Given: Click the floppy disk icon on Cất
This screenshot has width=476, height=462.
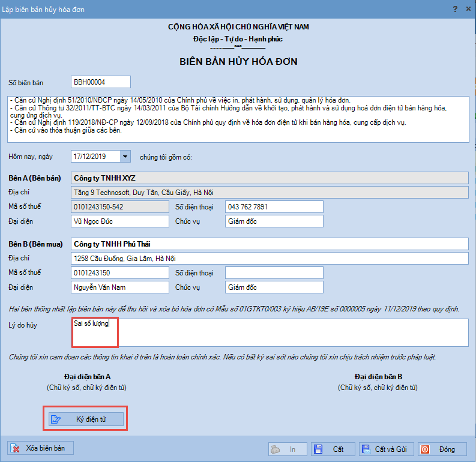Looking at the screenshot, I should 318,449.
